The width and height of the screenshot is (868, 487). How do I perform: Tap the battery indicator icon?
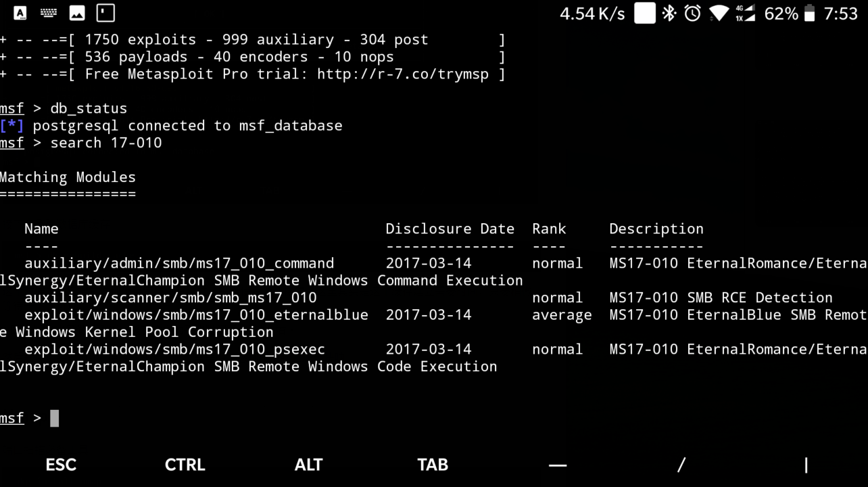[810, 14]
